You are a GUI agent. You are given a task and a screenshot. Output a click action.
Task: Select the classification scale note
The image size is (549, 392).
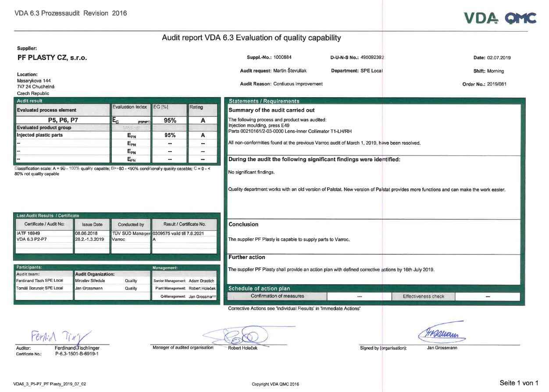tap(112, 171)
